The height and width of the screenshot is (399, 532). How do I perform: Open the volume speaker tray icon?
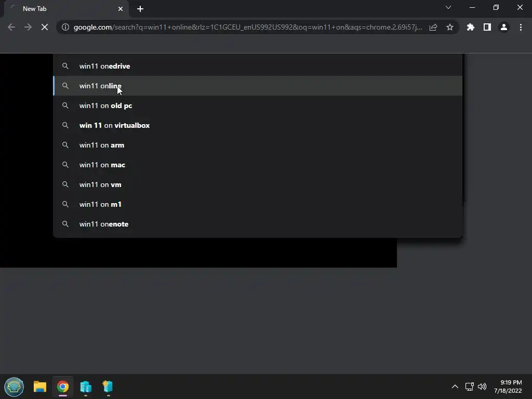point(482,387)
